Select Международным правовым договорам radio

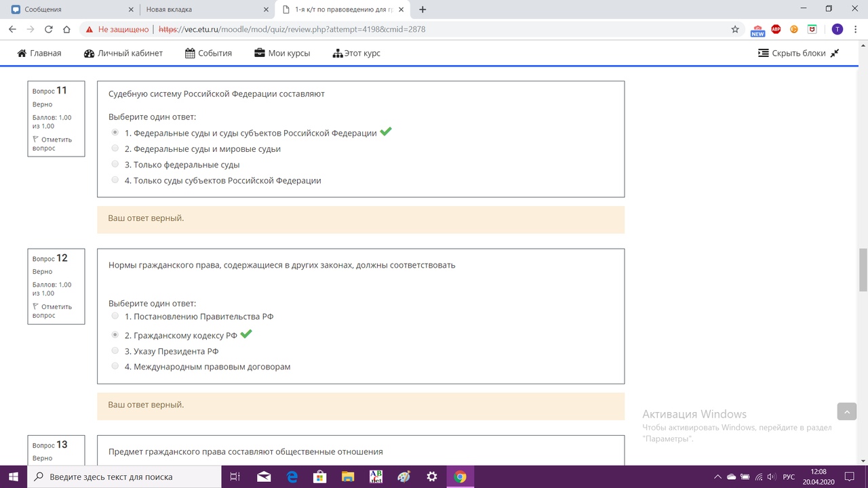click(x=115, y=366)
